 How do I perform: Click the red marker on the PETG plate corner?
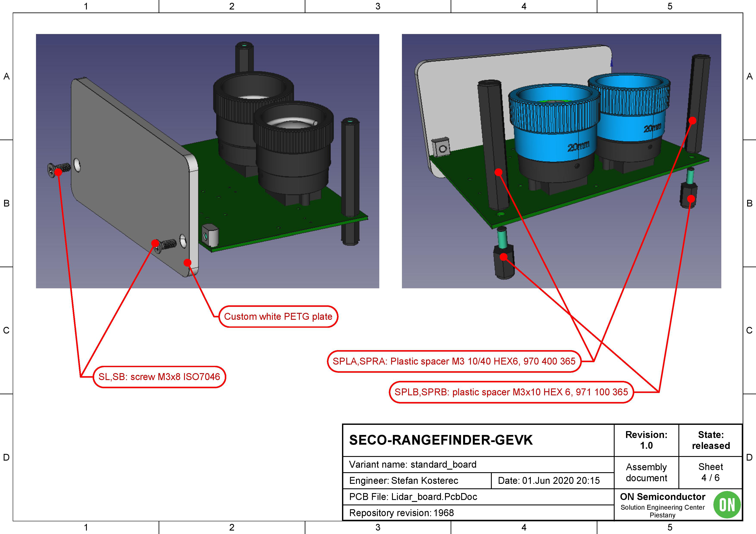pyautogui.click(x=187, y=262)
